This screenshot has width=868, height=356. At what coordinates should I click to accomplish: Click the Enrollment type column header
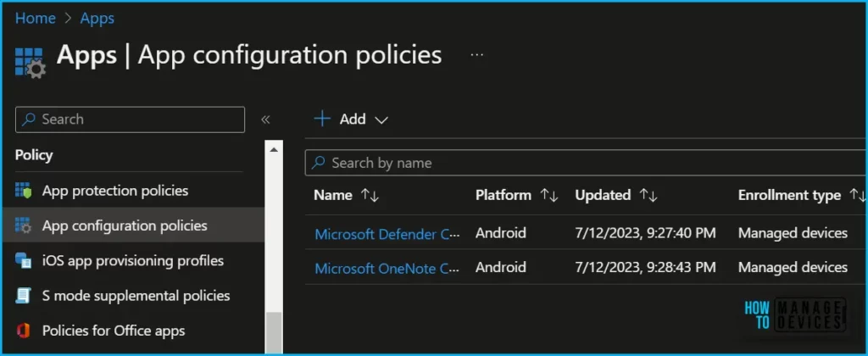(789, 195)
